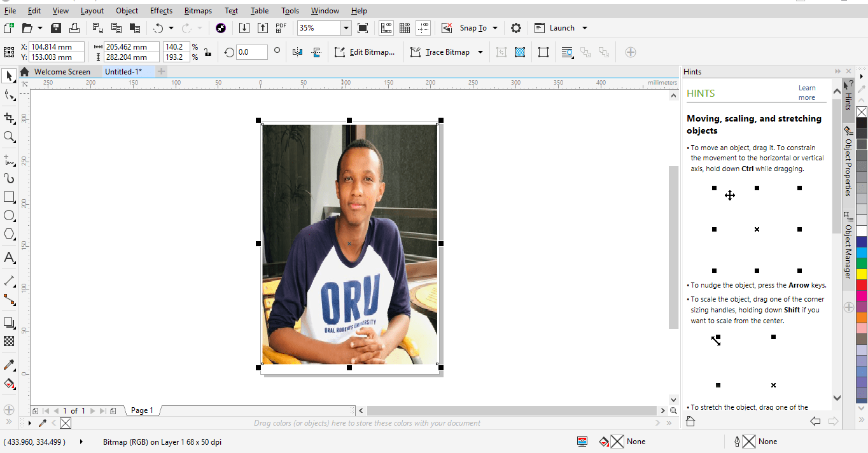Select the Transparency tool
This screenshot has height=453, width=868.
pos(9,341)
